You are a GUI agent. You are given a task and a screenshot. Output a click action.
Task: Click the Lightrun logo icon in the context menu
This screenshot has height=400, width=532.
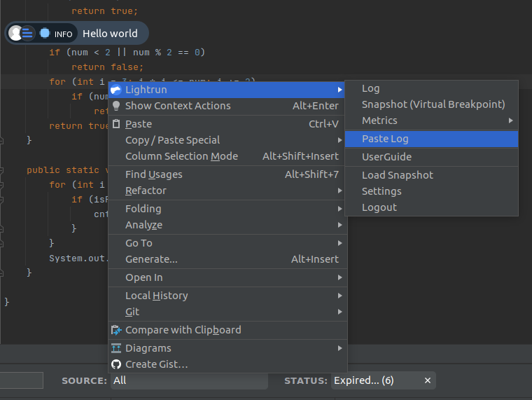click(x=116, y=90)
